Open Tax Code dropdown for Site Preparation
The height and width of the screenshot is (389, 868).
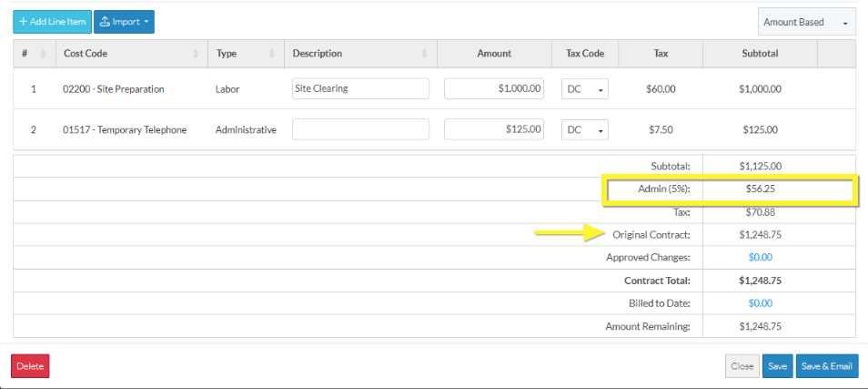(585, 89)
